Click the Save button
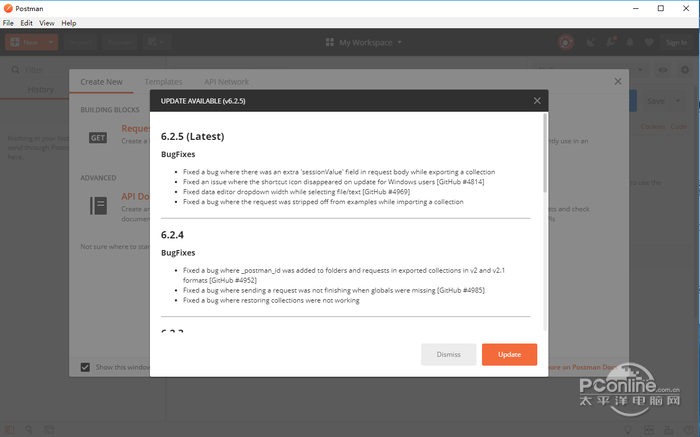Screen dimensions: 700x437 (x=655, y=101)
